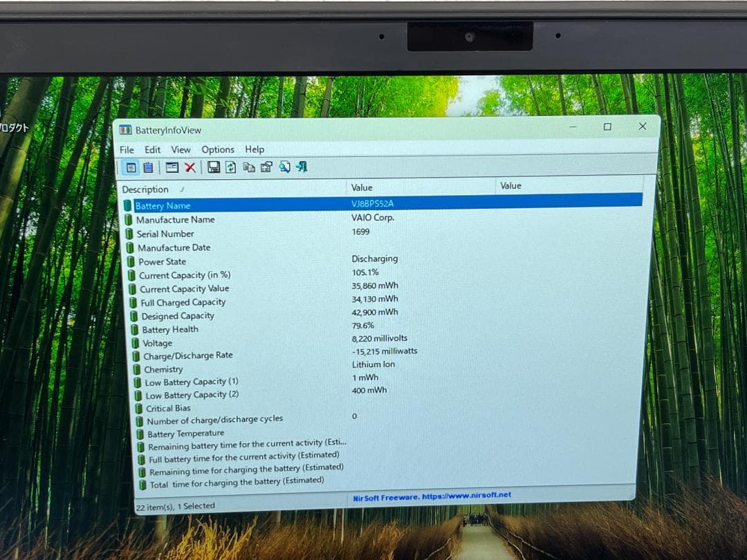Click the red X delete icon
This screenshot has width=747, height=560.
pos(189,167)
